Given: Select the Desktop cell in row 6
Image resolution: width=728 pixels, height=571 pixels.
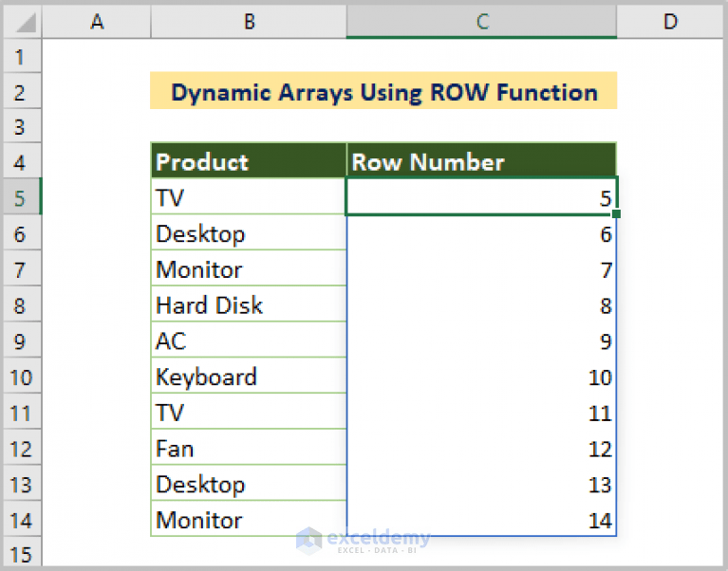Looking at the screenshot, I should [249, 232].
